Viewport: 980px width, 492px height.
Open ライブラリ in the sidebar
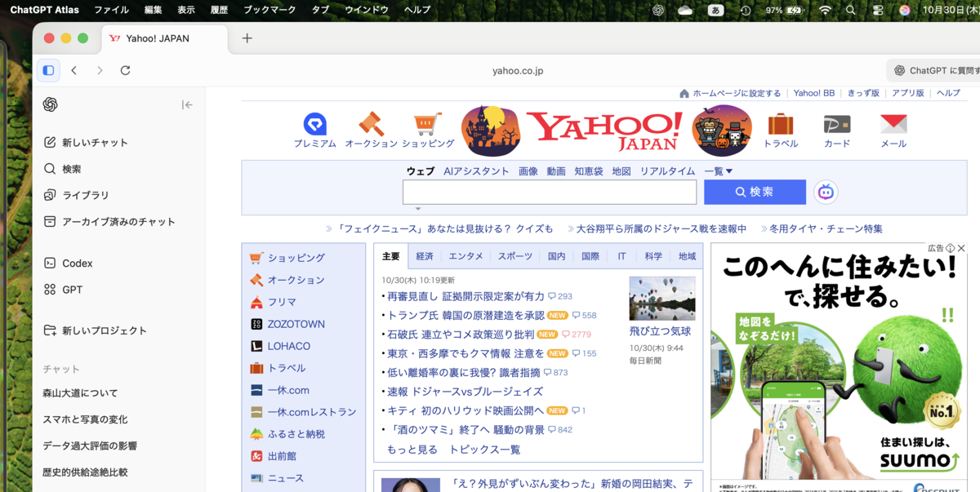pos(77,195)
